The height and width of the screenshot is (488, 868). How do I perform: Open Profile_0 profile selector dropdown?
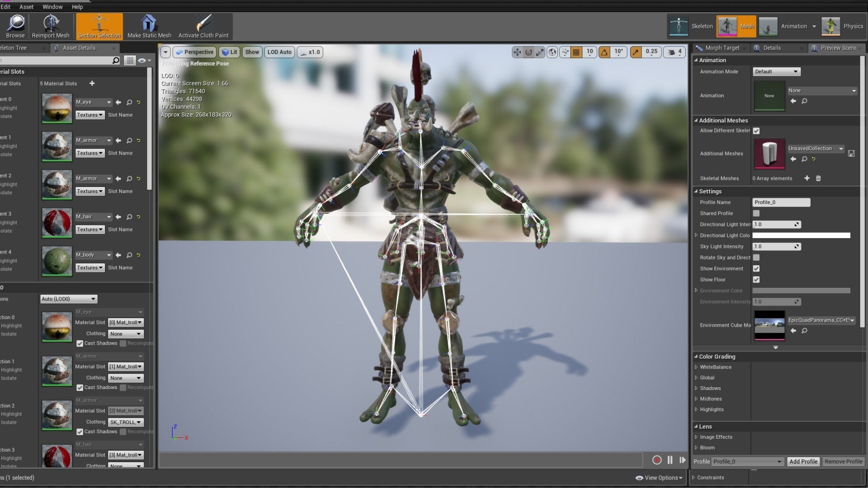pos(747,461)
